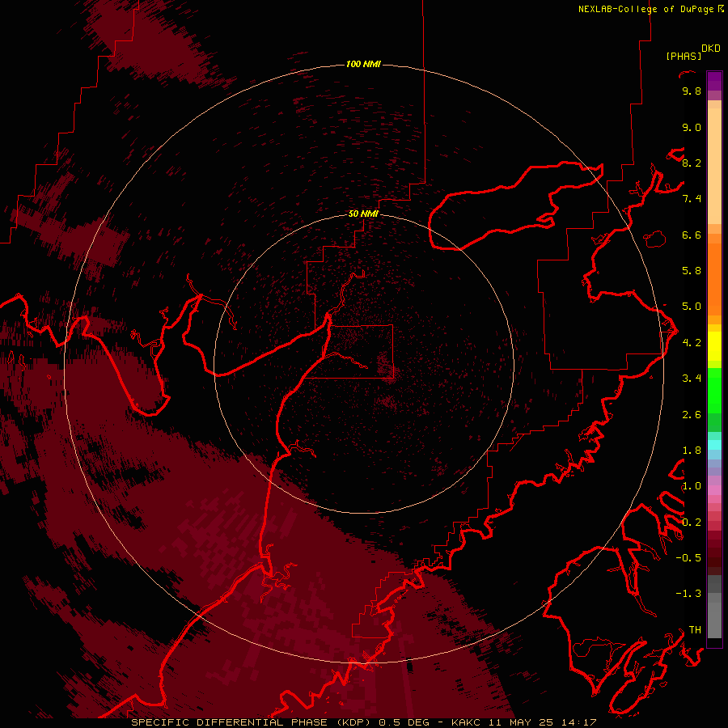This screenshot has height=728, width=728.
Task: Click the KAKC station identifier in the caption
Action: pyautogui.click(x=466, y=722)
